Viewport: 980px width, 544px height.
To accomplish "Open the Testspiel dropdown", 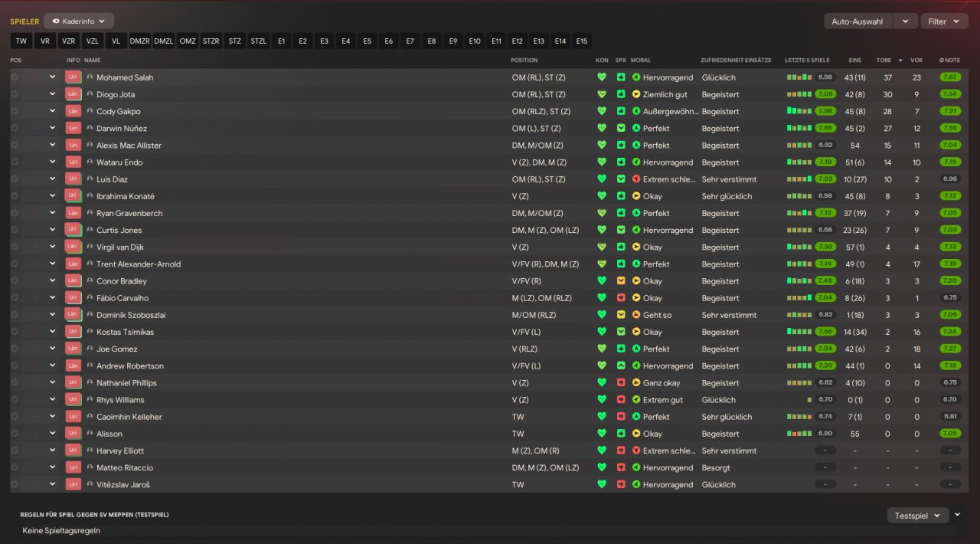I will (918, 516).
